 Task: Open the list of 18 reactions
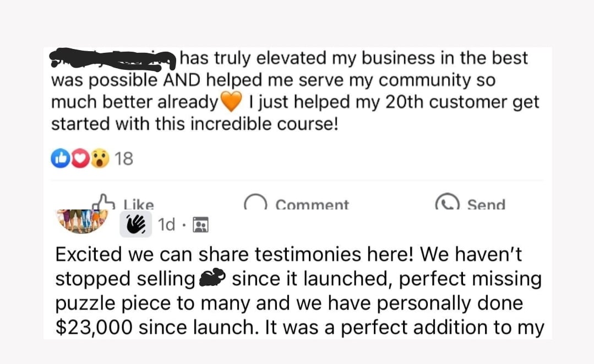coord(124,159)
